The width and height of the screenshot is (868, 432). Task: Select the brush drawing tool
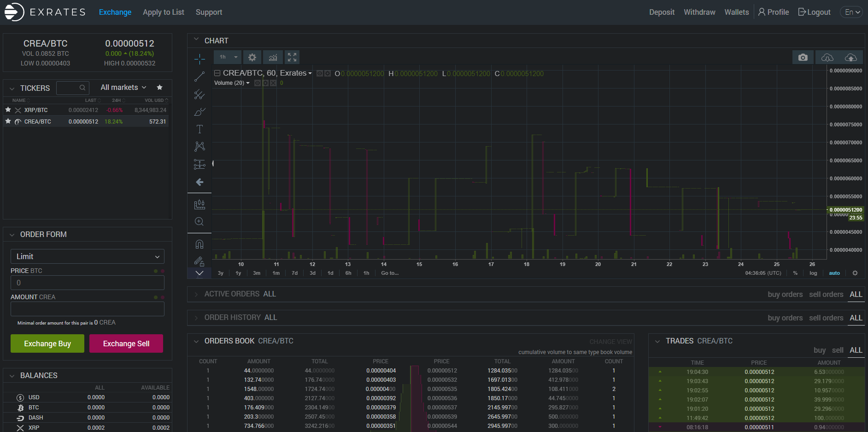coord(199,112)
